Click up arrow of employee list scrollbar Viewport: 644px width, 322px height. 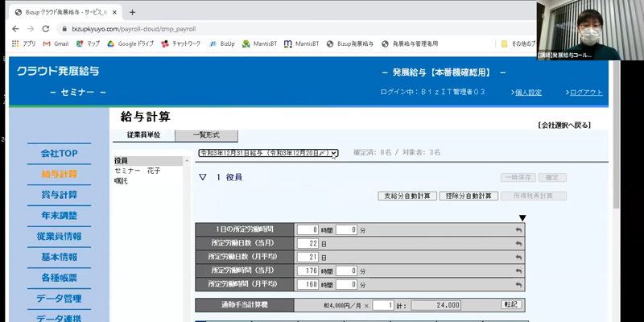coord(187,160)
